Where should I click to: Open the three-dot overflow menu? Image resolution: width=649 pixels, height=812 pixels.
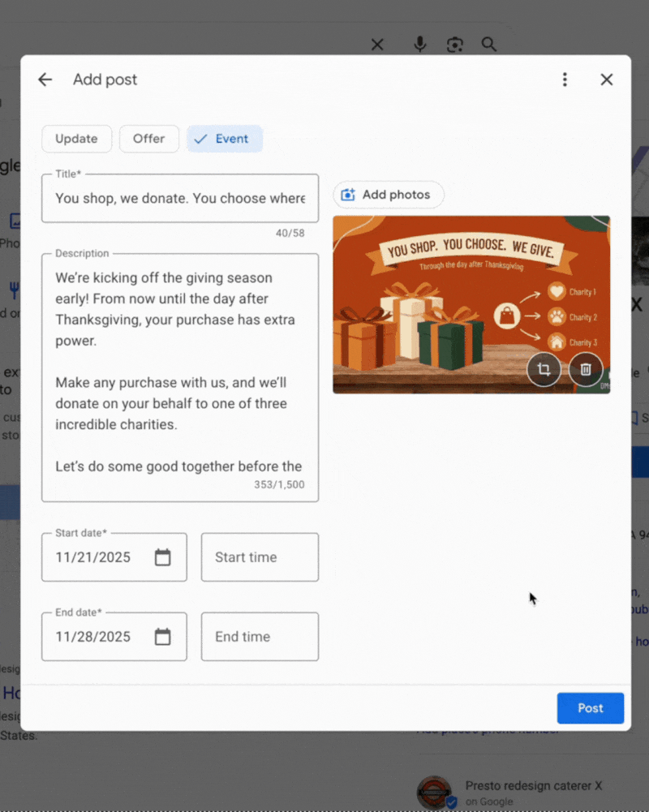pos(565,79)
